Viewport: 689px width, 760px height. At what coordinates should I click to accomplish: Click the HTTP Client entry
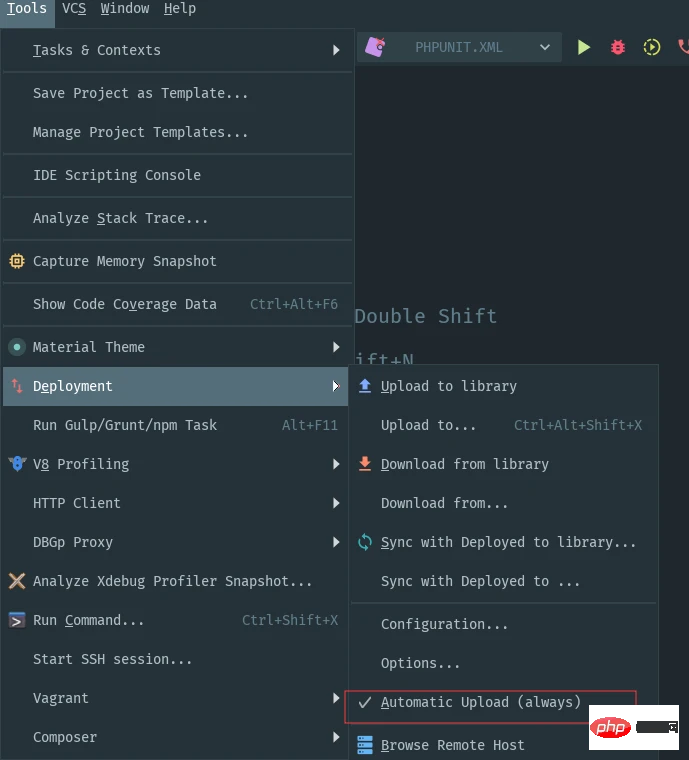coord(175,503)
